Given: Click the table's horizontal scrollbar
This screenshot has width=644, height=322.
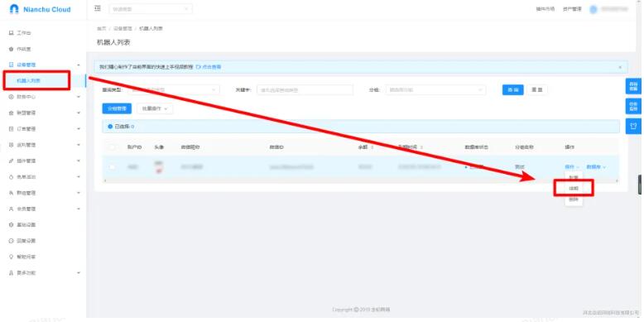Looking at the screenshot, I should pos(361,180).
